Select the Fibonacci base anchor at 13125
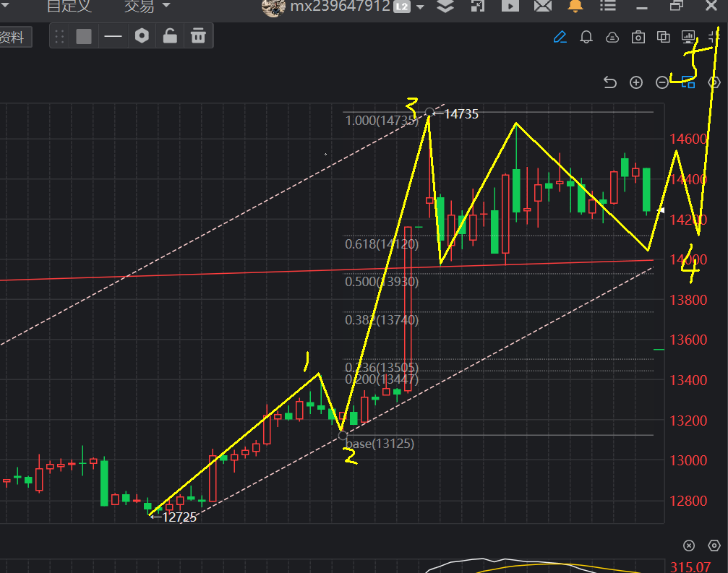Image resolution: width=728 pixels, height=573 pixels. point(343,435)
